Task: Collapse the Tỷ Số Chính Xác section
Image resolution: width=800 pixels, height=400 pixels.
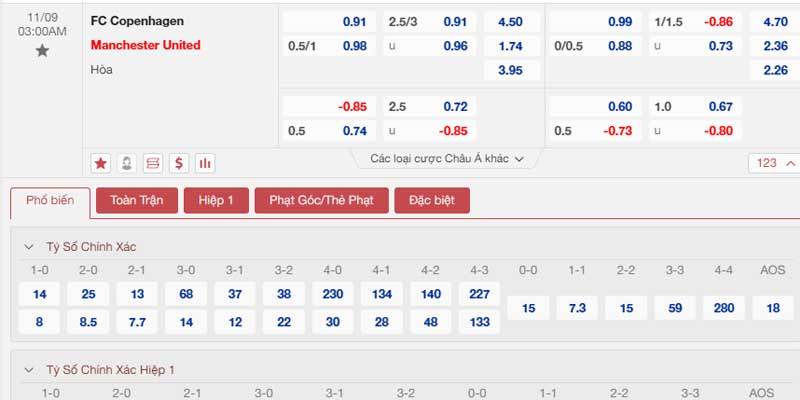Action: (29, 247)
